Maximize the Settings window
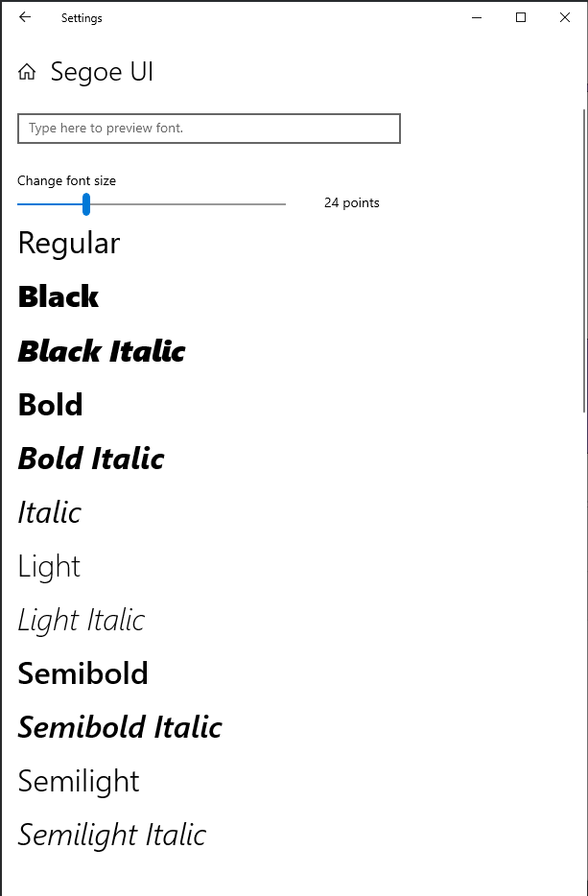588x896 pixels. pyautogui.click(x=521, y=17)
